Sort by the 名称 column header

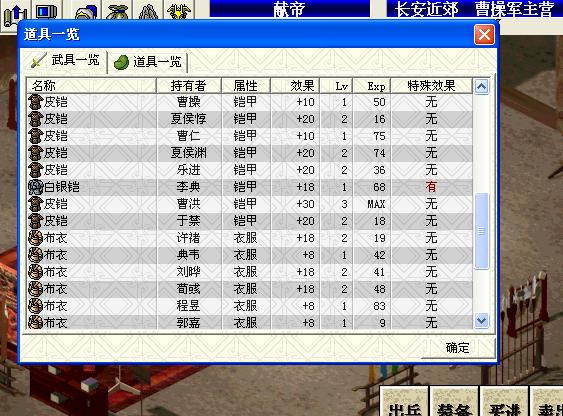pyautogui.click(x=92, y=86)
